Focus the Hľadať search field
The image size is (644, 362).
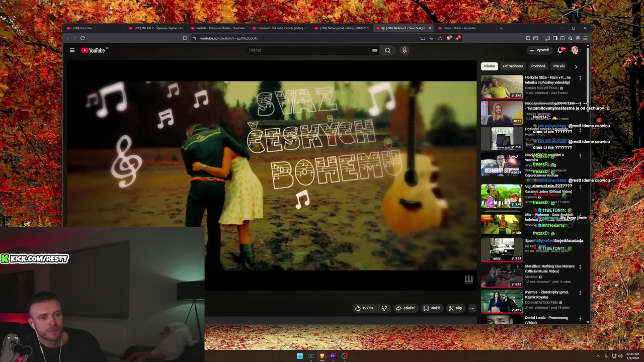click(x=309, y=50)
